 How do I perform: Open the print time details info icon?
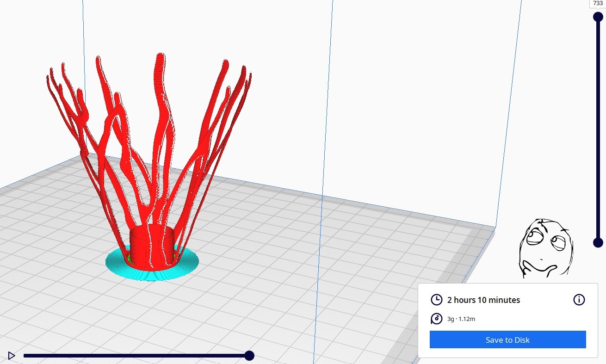point(579,300)
